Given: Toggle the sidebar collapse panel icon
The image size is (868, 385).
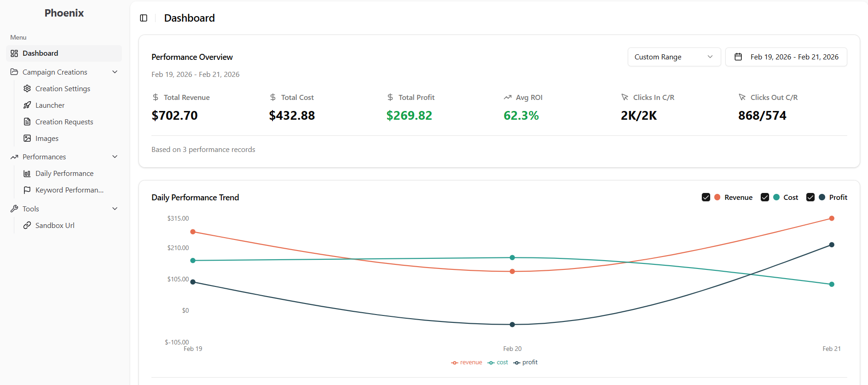Looking at the screenshot, I should (x=144, y=18).
